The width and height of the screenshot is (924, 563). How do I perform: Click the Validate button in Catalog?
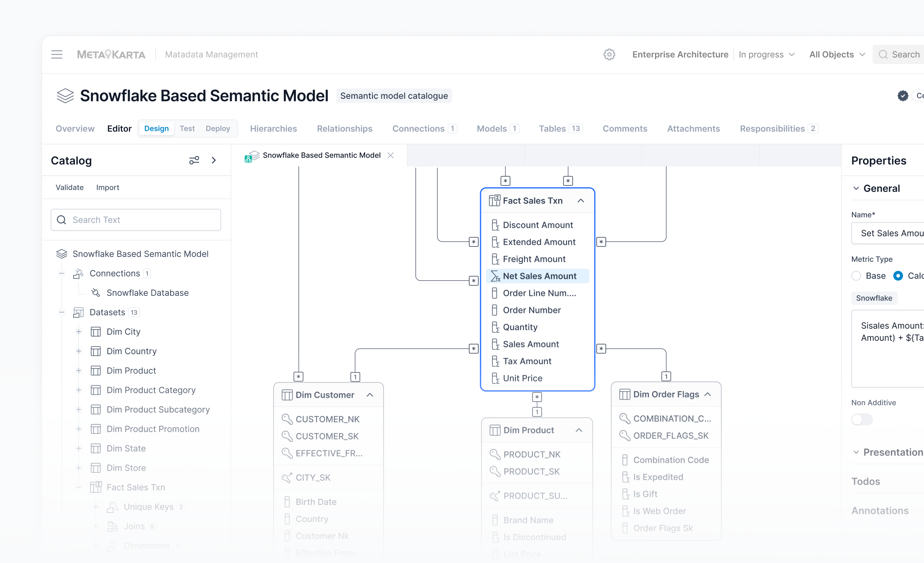tap(70, 187)
